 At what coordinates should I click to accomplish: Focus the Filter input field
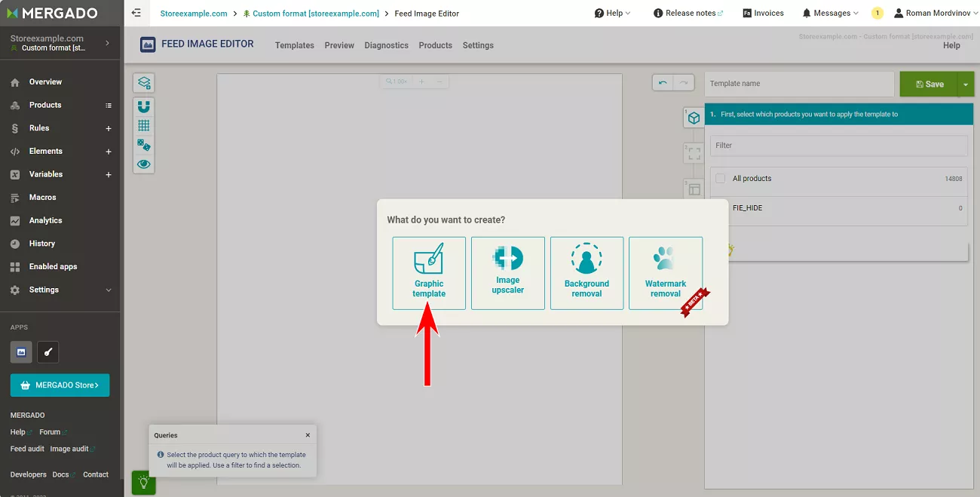point(839,146)
